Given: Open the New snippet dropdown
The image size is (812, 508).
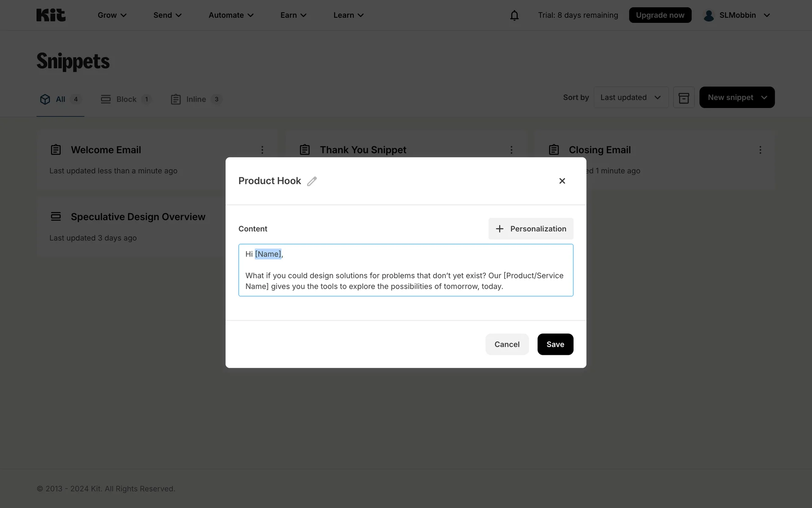Looking at the screenshot, I should pyautogui.click(x=736, y=98).
